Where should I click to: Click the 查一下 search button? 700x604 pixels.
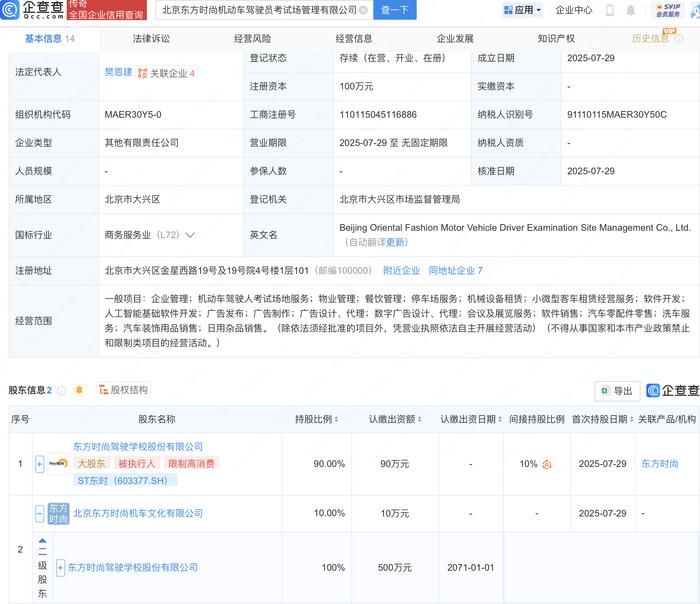pos(395,10)
